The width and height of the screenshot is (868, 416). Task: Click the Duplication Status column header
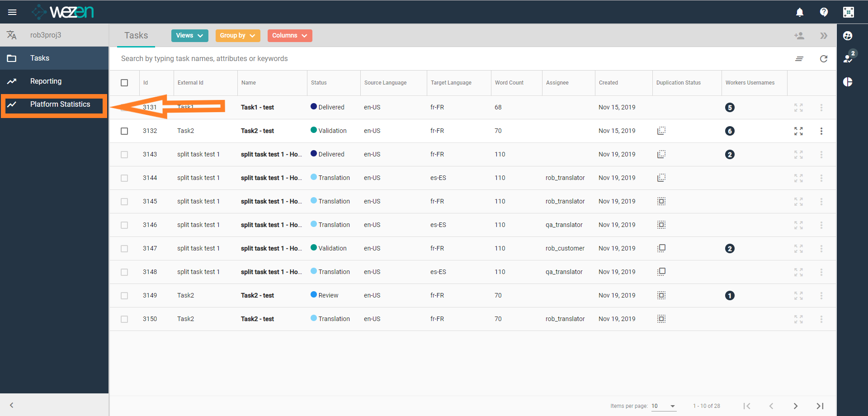[x=678, y=83]
